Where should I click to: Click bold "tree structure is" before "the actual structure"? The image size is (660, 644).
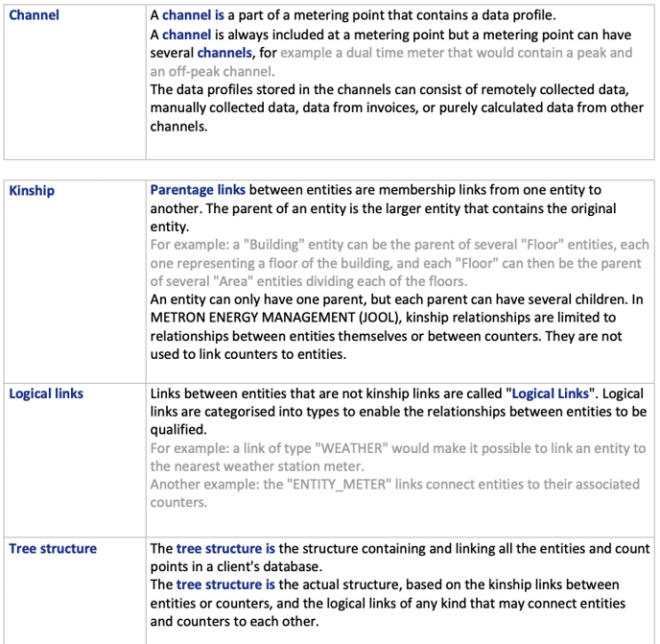225,584
